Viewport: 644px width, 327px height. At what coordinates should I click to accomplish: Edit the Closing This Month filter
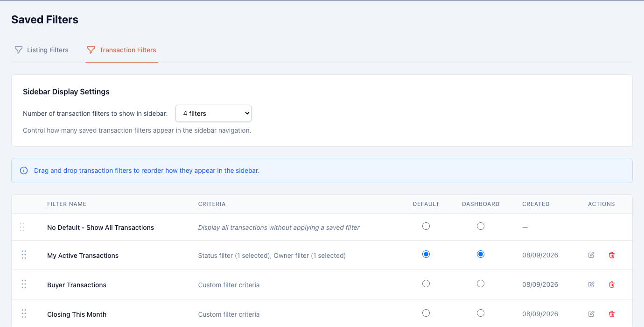coord(591,314)
